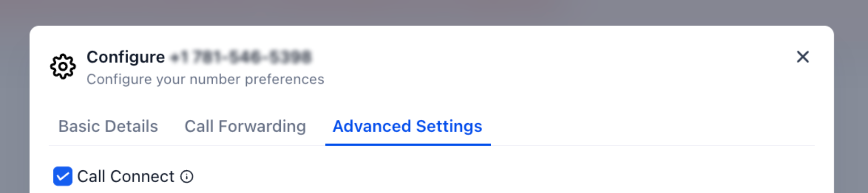The height and width of the screenshot is (193, 868).
Task: Click the divider line under the tabs
Action: pos(652,145)
